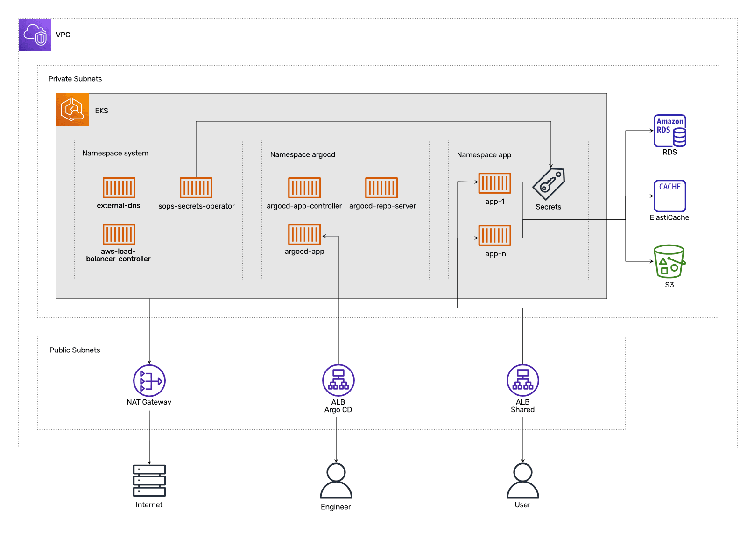The height and width of the screenshot is (560, 747).
Task: Select the Internet server stack icon
Action: 149,481
